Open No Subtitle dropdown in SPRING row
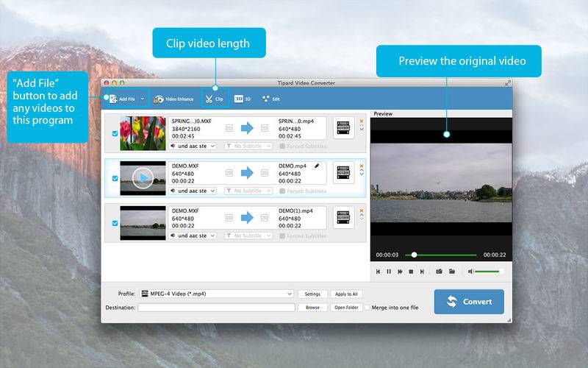588x368 pixels. click(248, 146)
